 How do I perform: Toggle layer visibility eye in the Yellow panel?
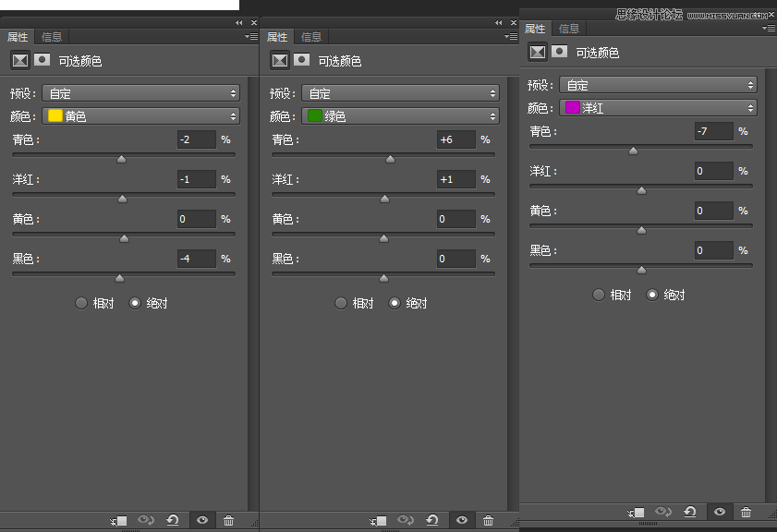201,521
